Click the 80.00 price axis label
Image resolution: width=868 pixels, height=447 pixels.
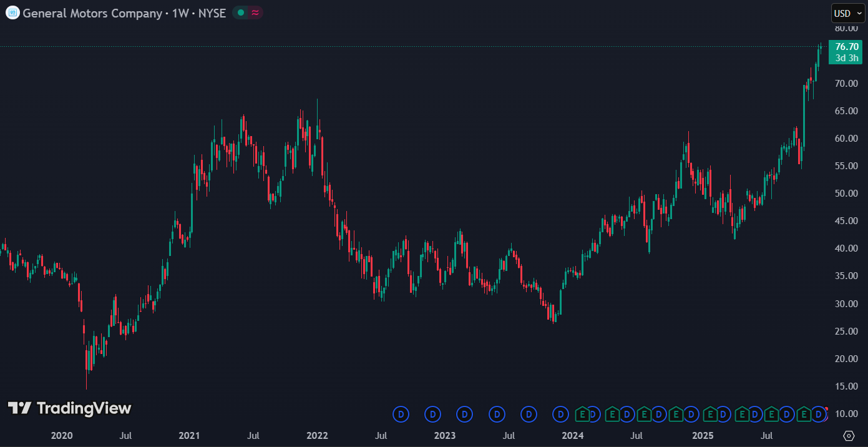[847, 28]
